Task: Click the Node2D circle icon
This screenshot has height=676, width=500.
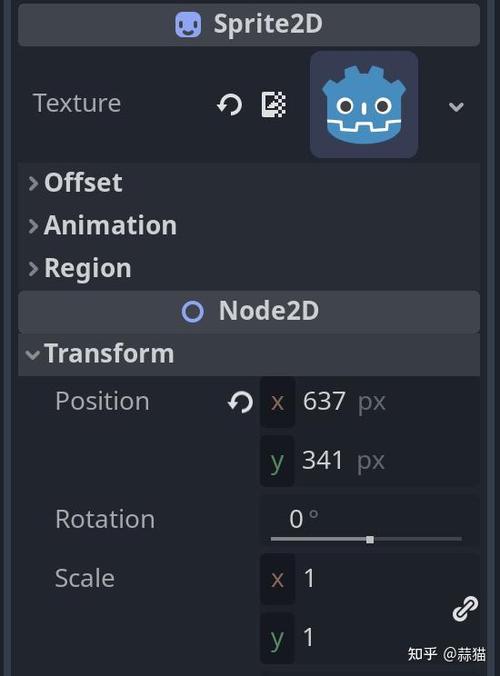Action: coord(193,311)
